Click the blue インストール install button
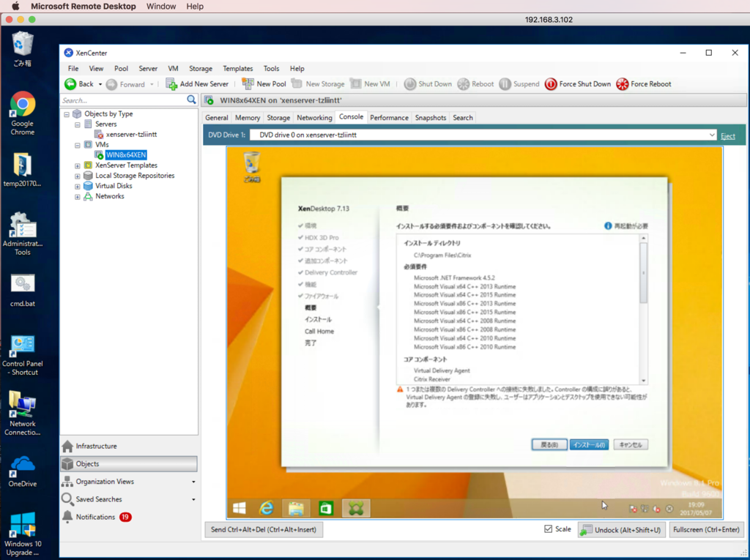The width and height of the screenshot is (750, 560). tap(589, 445)
